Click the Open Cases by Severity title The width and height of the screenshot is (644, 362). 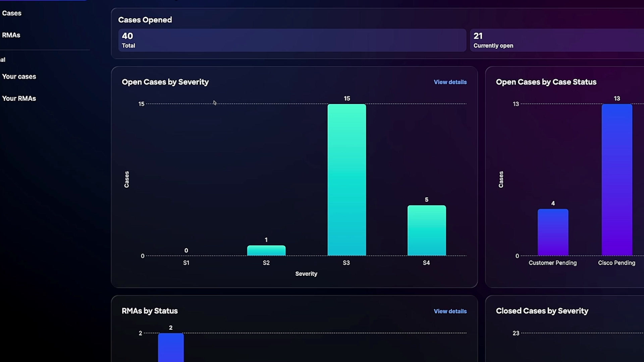[165, 82]
